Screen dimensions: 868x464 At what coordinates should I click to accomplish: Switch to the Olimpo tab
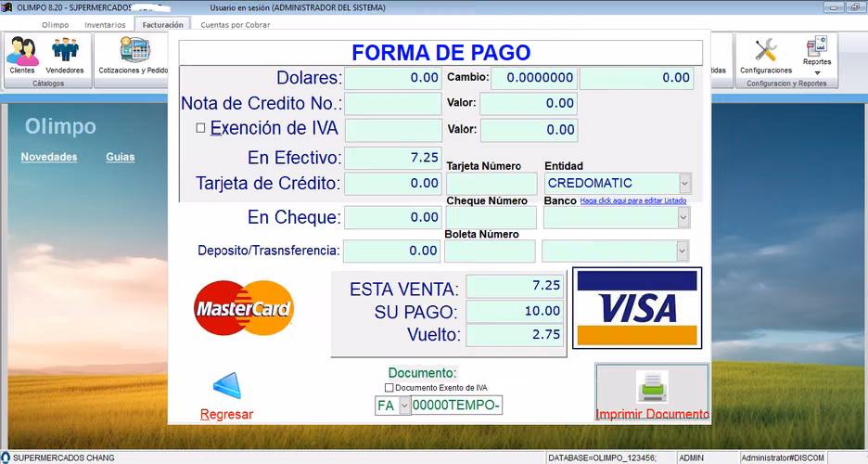click(56, 25)
